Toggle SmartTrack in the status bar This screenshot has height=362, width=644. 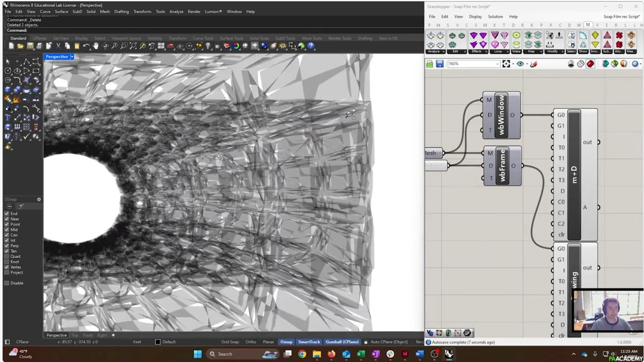pyautogui.click(x=309, y=342)
